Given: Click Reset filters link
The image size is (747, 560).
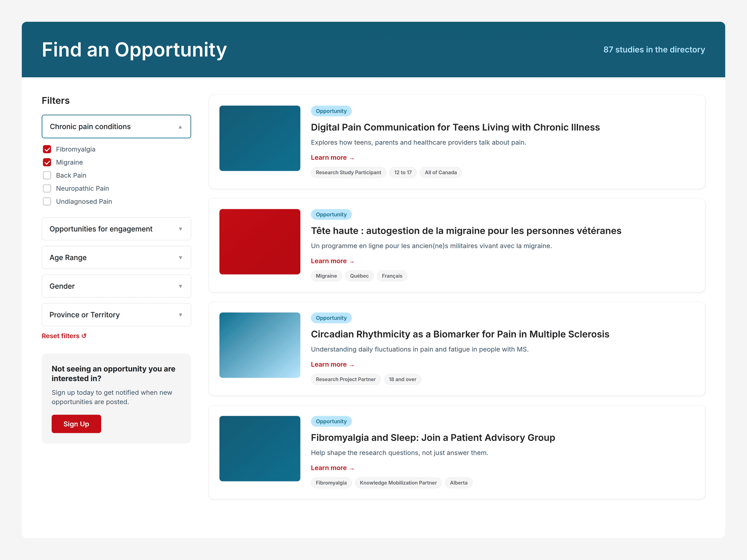Looking at the screenshot, I should pyautogui.click(x=64, y=336).
